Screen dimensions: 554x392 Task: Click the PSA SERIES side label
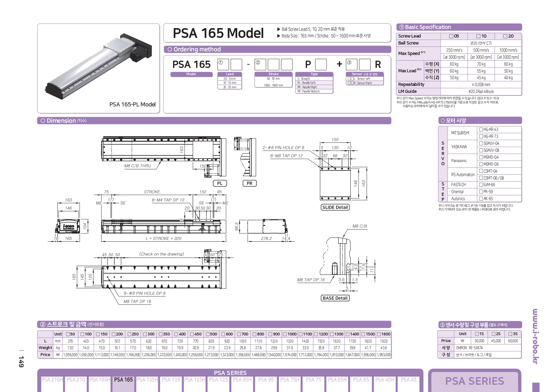pyautogui.click(x=474, y=381)
